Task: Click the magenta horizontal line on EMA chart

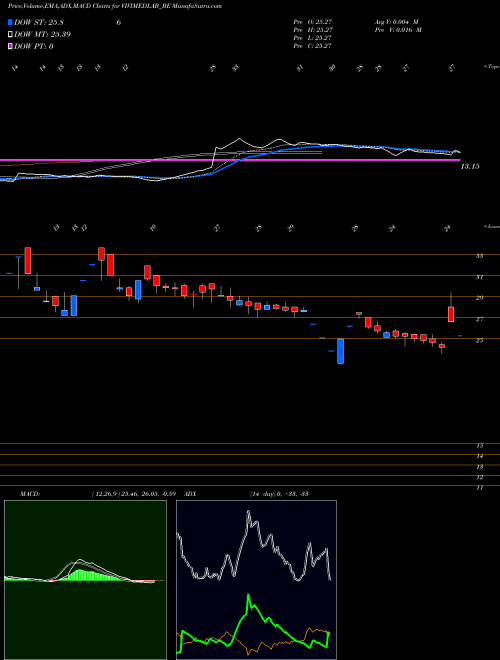Action: 230,160
